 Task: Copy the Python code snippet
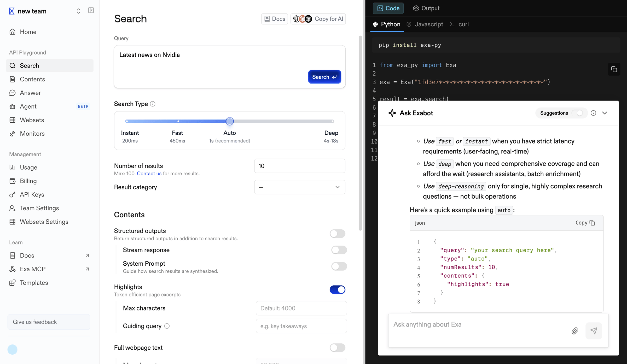pos(614,69)
